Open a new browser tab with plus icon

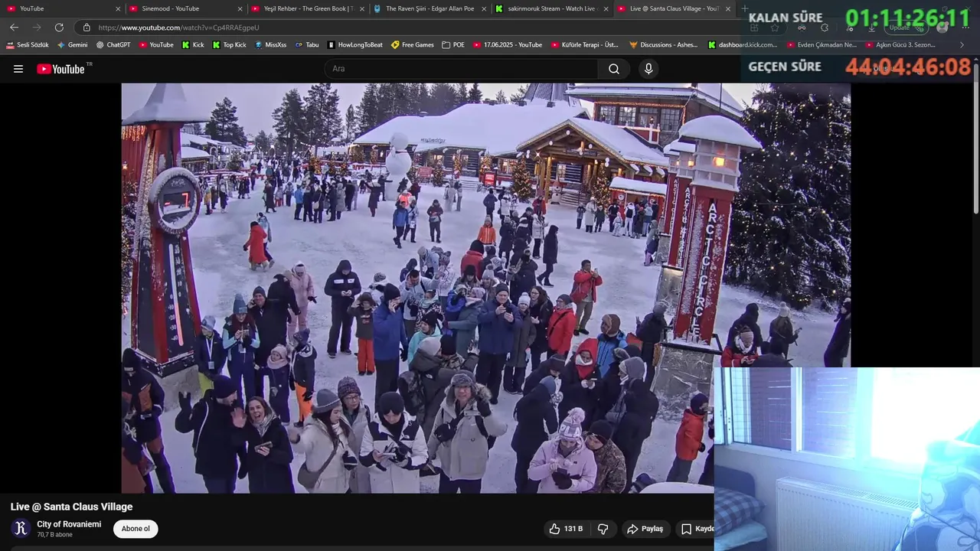point(744,9)
